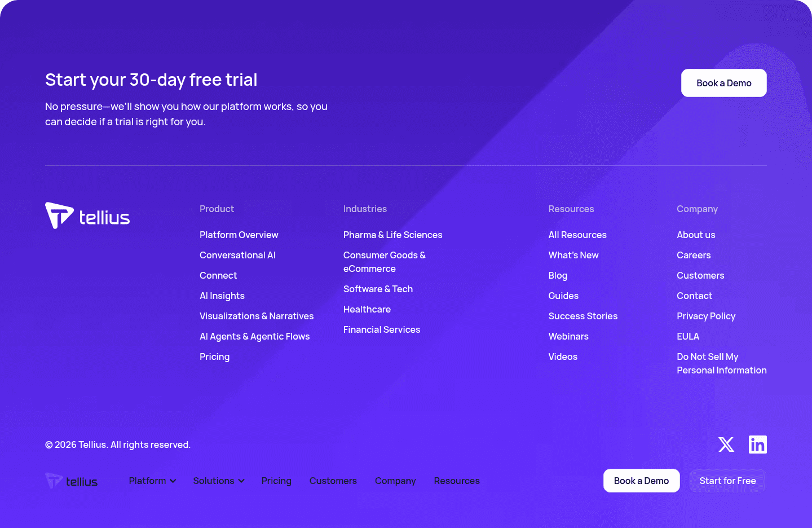Open Pricing link under Product column
The image size is (812, 528).
pos(215,357)
